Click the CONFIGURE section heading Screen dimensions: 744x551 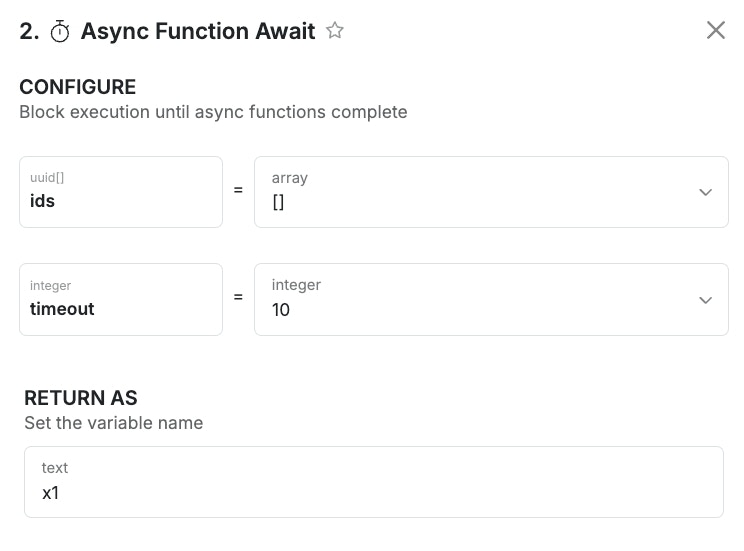[x=77, y=87]
